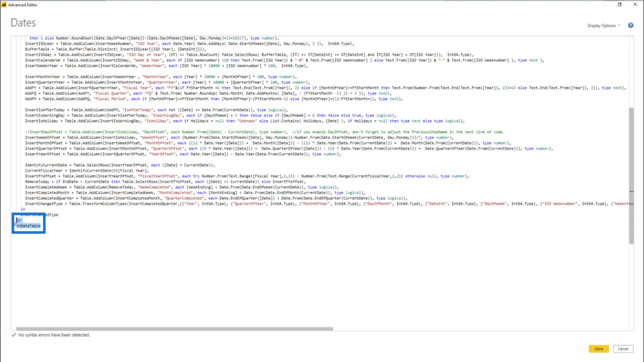
Task: Click 'InsertIsAfterToday' at the line start
Action: point(45,110)
